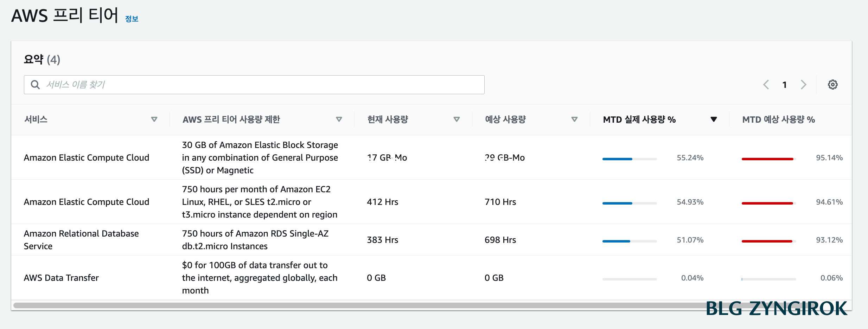Open the 서비스 column filter dropdown
The width and height of the screenshot is (868, 329).
tap(154, 120)
